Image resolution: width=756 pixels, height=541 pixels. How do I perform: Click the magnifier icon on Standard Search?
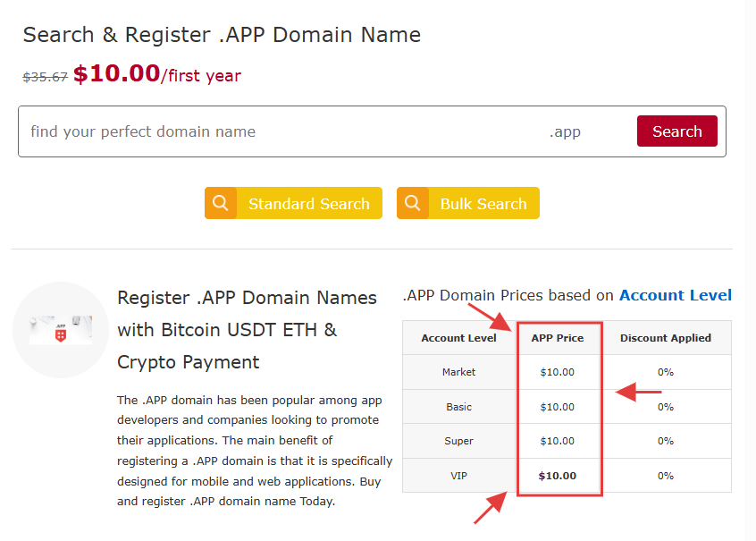coord(220,203)
